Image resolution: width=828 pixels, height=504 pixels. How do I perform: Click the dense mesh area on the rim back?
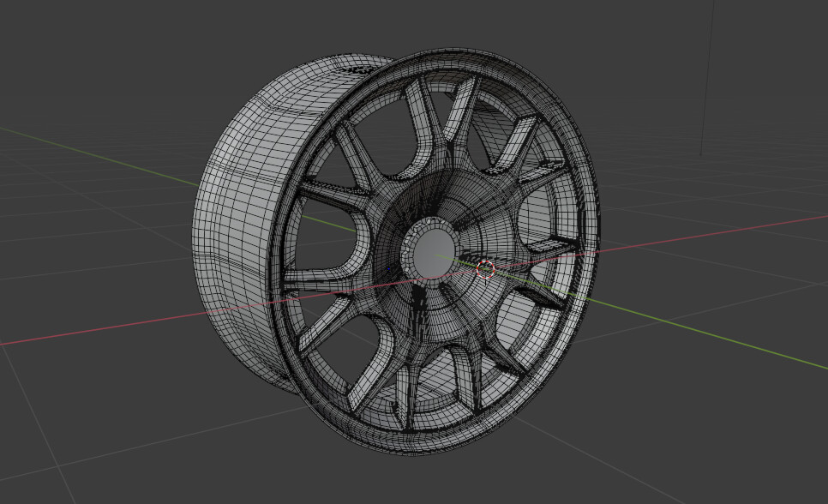click(x=360, y=69)
